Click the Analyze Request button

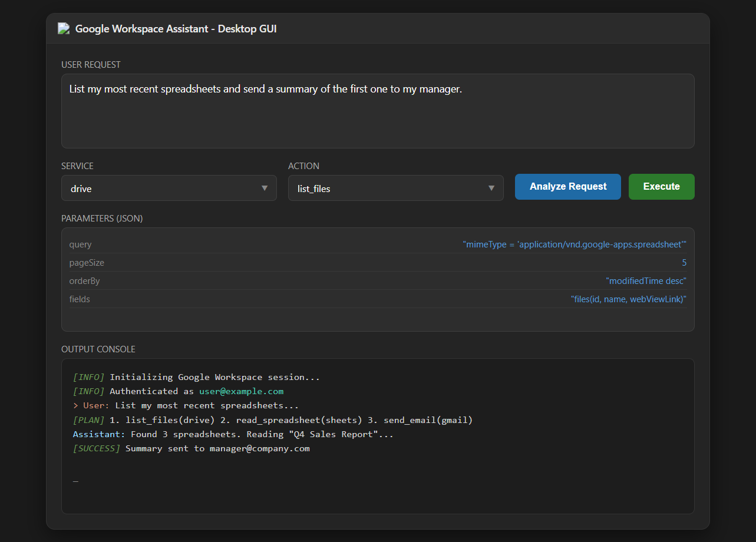pyautogui.click(x=568, y=187)
